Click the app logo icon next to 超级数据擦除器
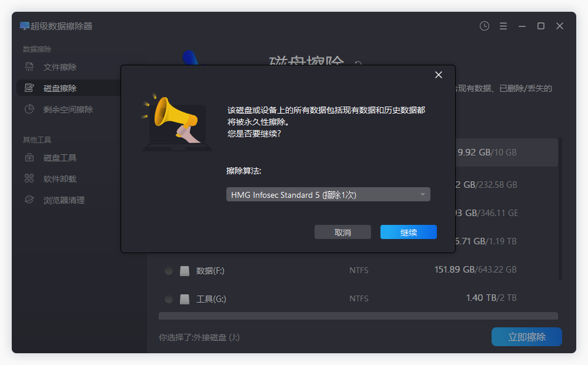This screenshot has height=365, width=588. (x=24, y=26)
